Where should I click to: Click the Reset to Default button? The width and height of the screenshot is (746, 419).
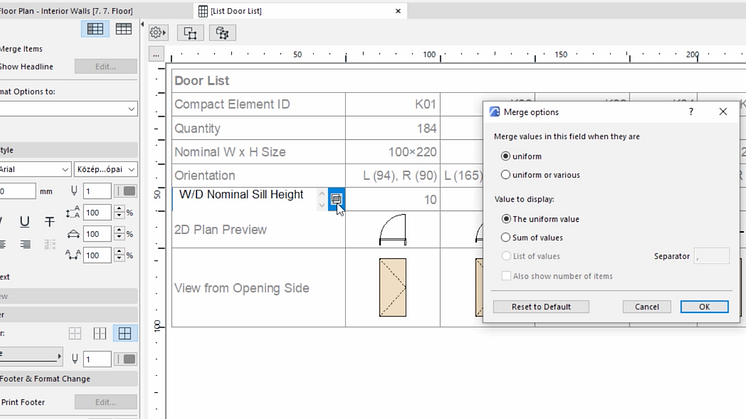pos(541,307)
